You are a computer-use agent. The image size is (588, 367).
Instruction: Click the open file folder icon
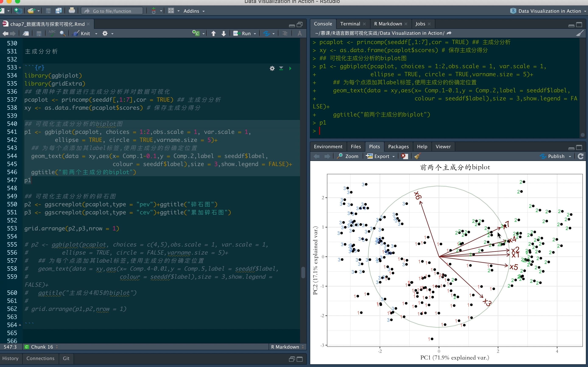click(31, 11)
